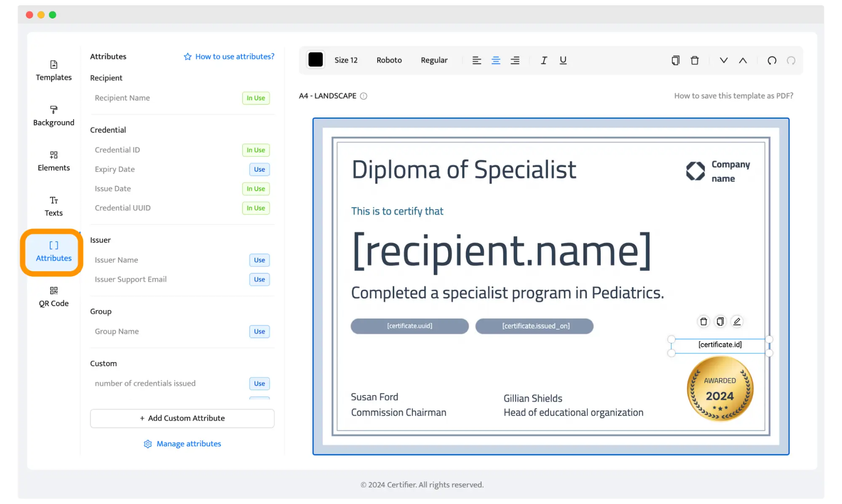Align text center in toolbar

point(496,60)
